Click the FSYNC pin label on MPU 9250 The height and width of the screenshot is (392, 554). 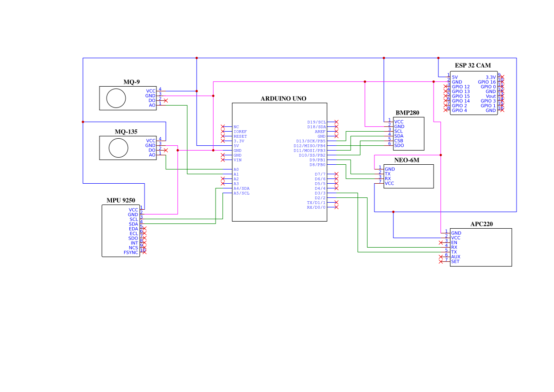pyautogui.click(x=131, y=253)
